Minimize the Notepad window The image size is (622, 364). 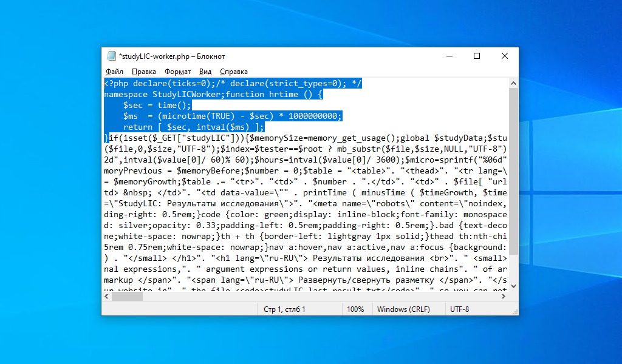tap(449, 56)
